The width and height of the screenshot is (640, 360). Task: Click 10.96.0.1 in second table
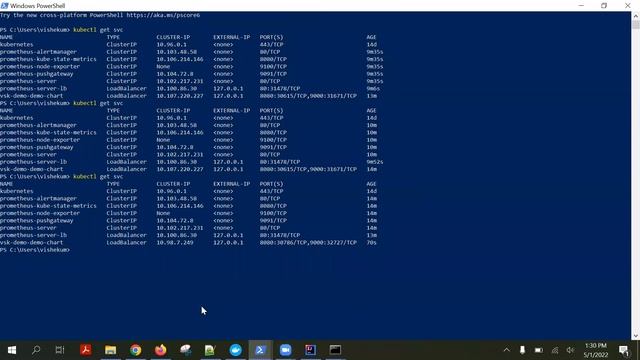point(171,118)
